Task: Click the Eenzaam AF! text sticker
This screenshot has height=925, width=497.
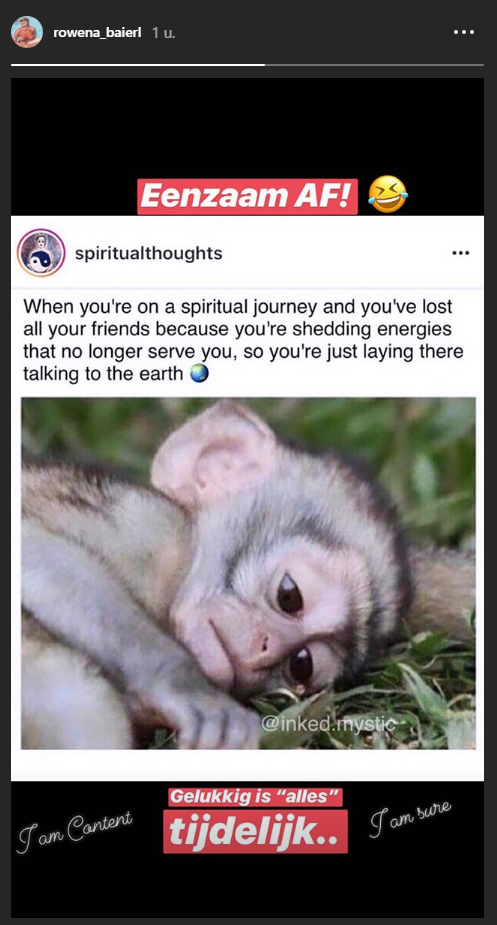Action: pyautogui.click(x=247, y=196)
